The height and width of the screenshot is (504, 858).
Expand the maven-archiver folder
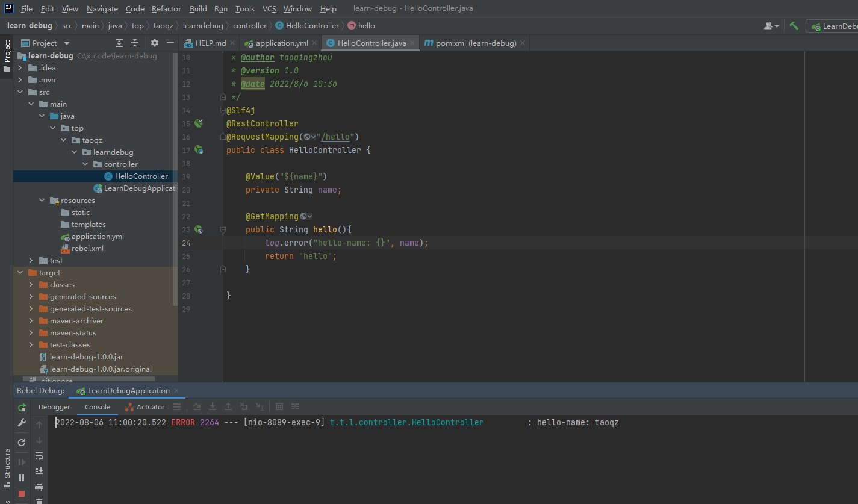[x=31, y=321]
